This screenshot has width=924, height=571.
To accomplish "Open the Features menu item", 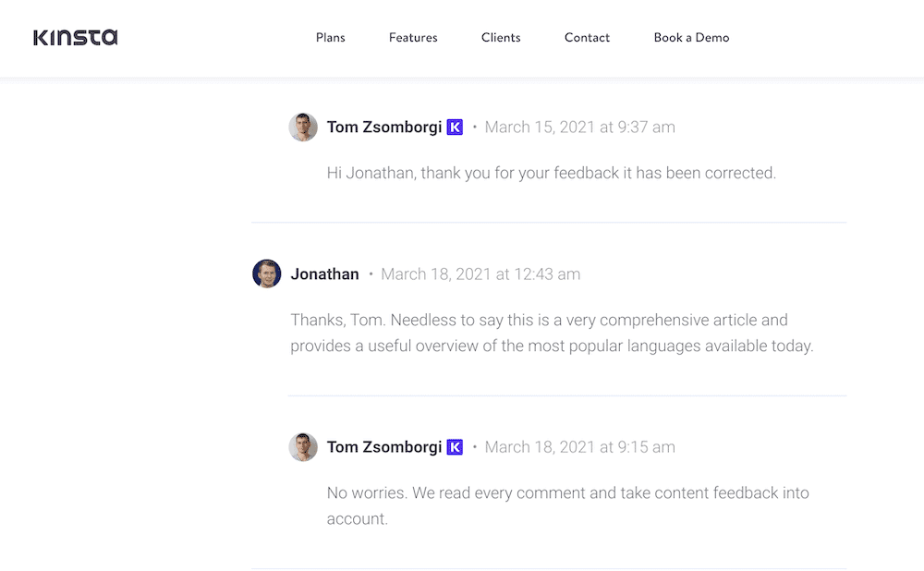I will point(413,38).
